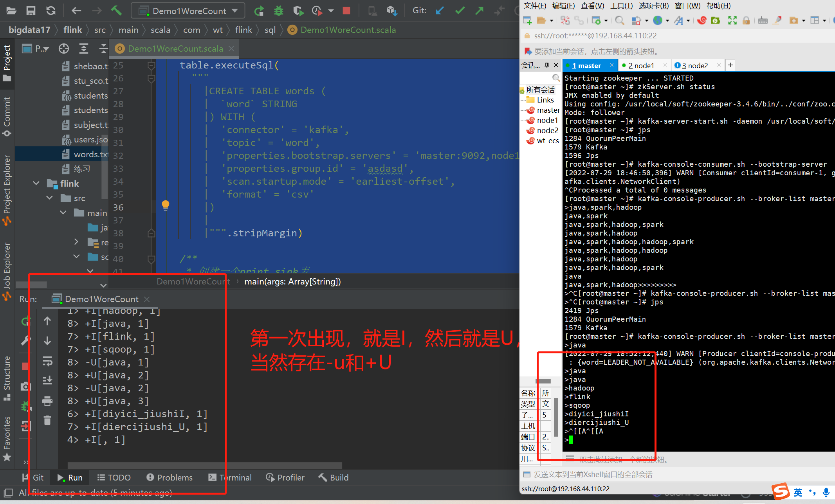Click the Git commit checkmark icon
835x504 pixels.
coord(460,11)
